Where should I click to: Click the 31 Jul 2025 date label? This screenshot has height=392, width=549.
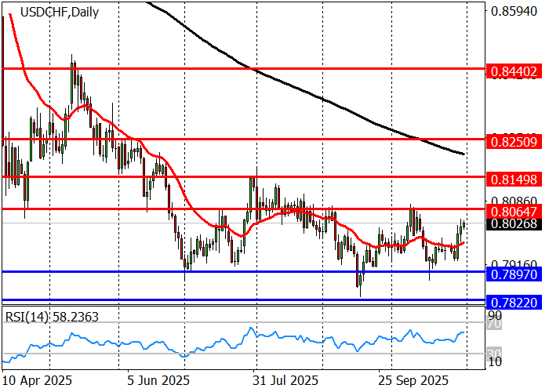pyautogui.click(x=283, y=380)
